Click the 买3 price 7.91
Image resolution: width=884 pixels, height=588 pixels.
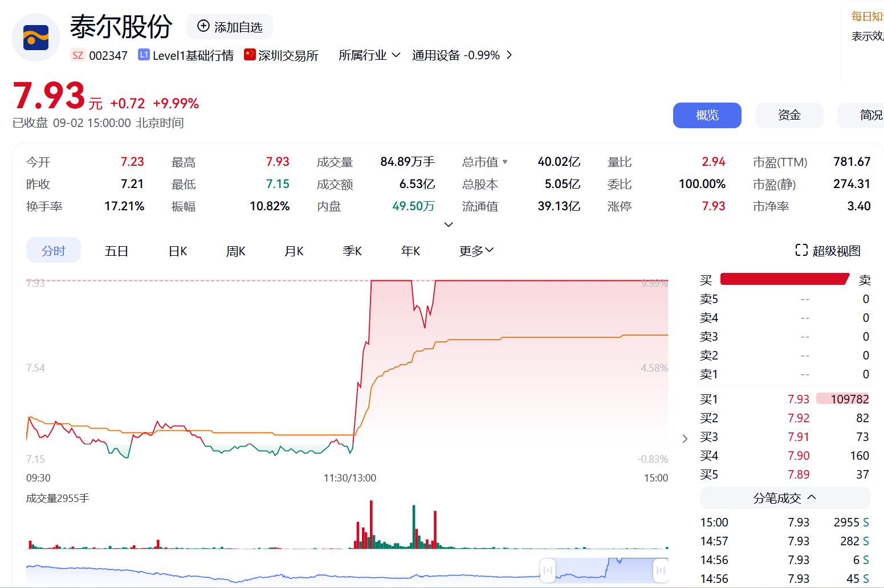click(799, 437)
